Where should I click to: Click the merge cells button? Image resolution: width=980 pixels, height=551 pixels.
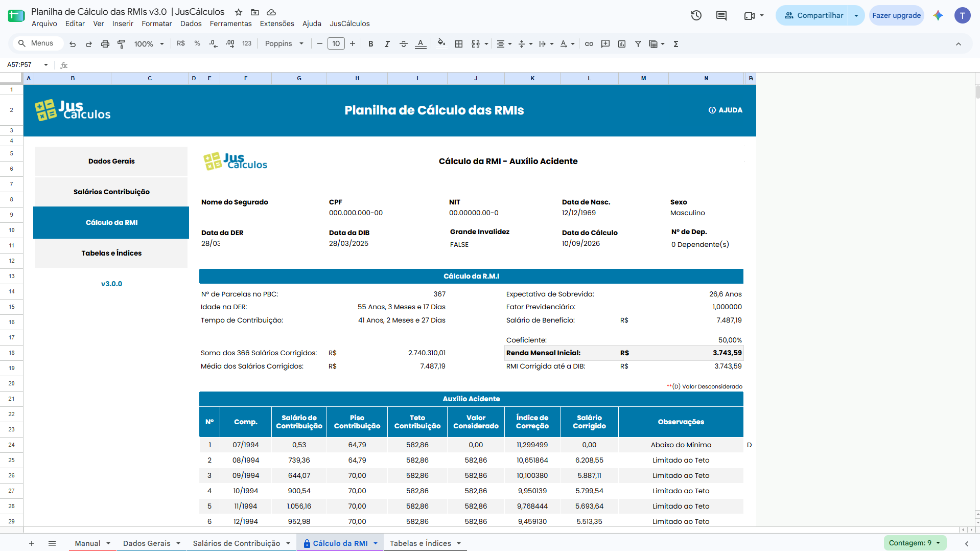point(476,44)
